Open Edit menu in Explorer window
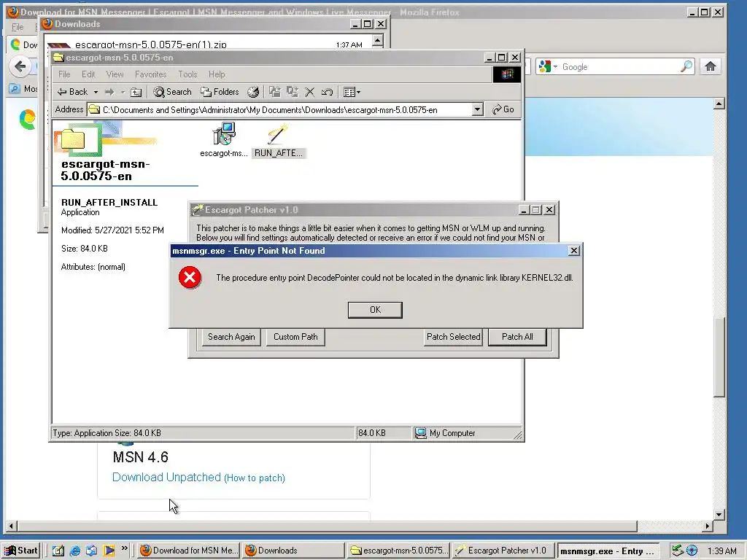 pos(88,74)
